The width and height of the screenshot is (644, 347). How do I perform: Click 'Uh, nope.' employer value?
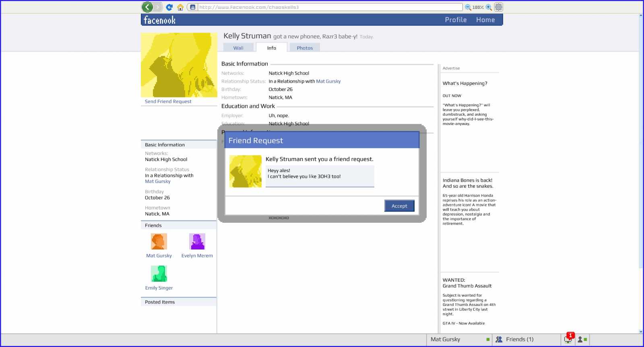point(279,116)
